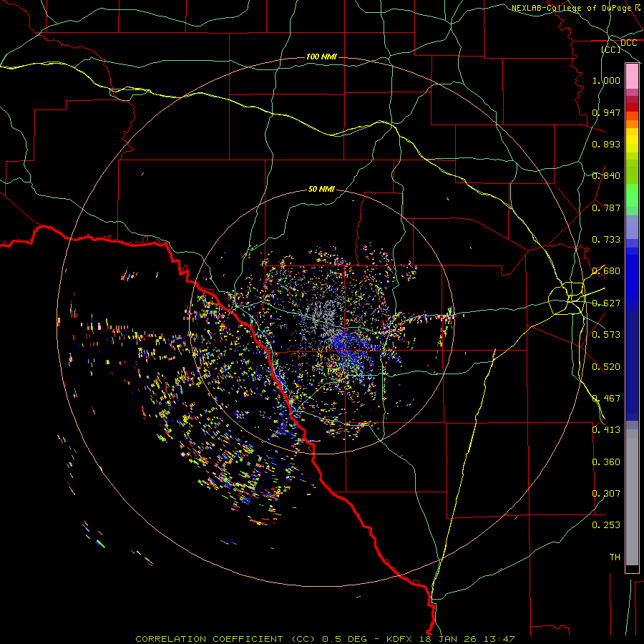Select the 0.413 scale value
This screenshot has width=644, height=644.
click(x=606, y=430)
